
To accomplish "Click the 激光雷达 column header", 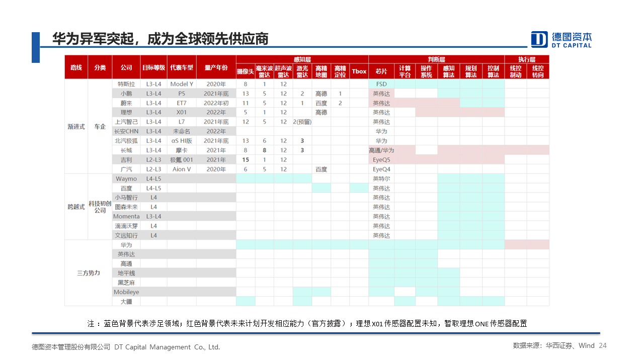I will click(x=302, y=71).
